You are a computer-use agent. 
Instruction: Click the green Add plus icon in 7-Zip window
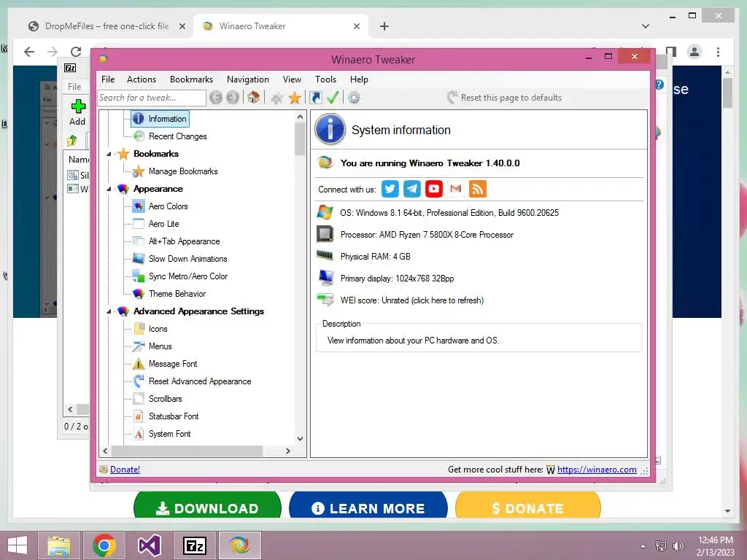tap(78, 106)
